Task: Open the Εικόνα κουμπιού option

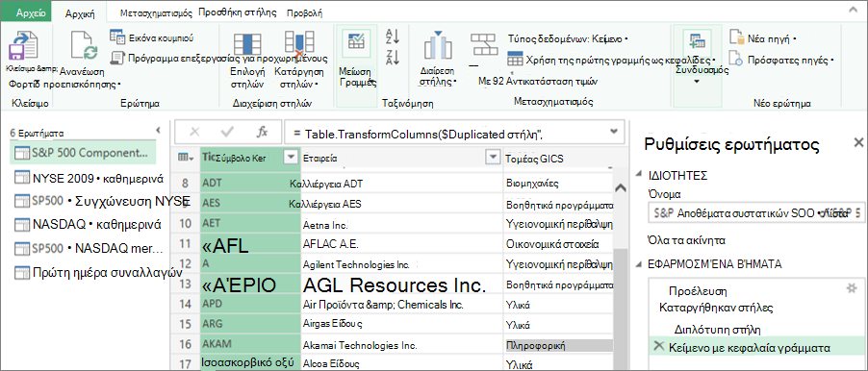Action: [152, 37]
